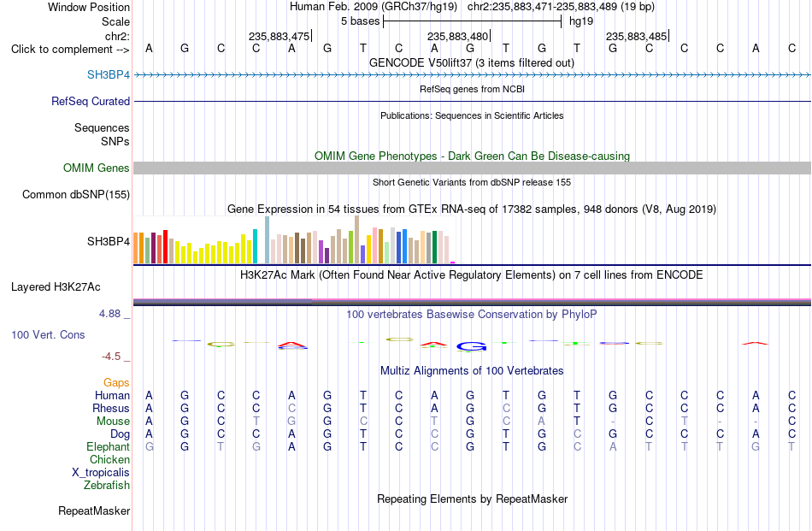Click the Publications: Sequences in Scientific Articles title
Screen dimensions: 812x531
coord(472,115)
